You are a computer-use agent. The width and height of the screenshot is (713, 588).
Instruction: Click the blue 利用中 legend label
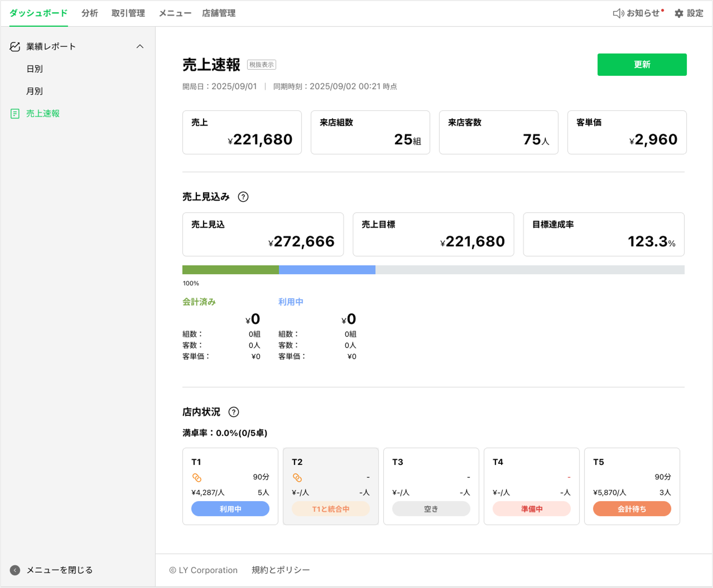[291, 302]
